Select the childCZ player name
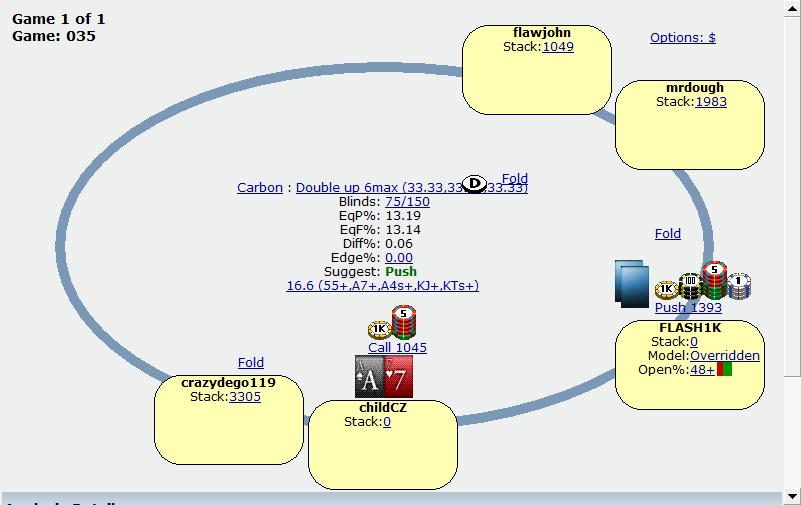Image resolution: width=801 pixels, height=505 pixels. pos(383,407)
